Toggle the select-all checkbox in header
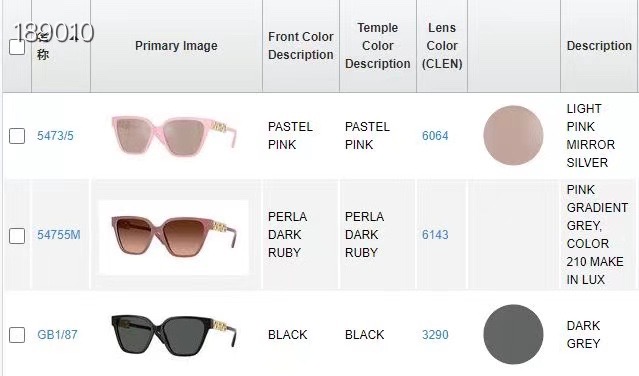639x376 pixels. pos(17,47)
